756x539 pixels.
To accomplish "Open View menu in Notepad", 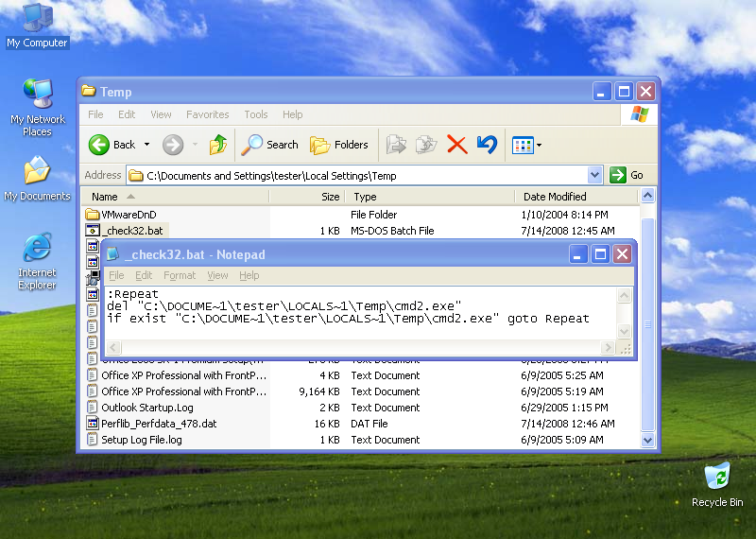I will click(217, 275).
